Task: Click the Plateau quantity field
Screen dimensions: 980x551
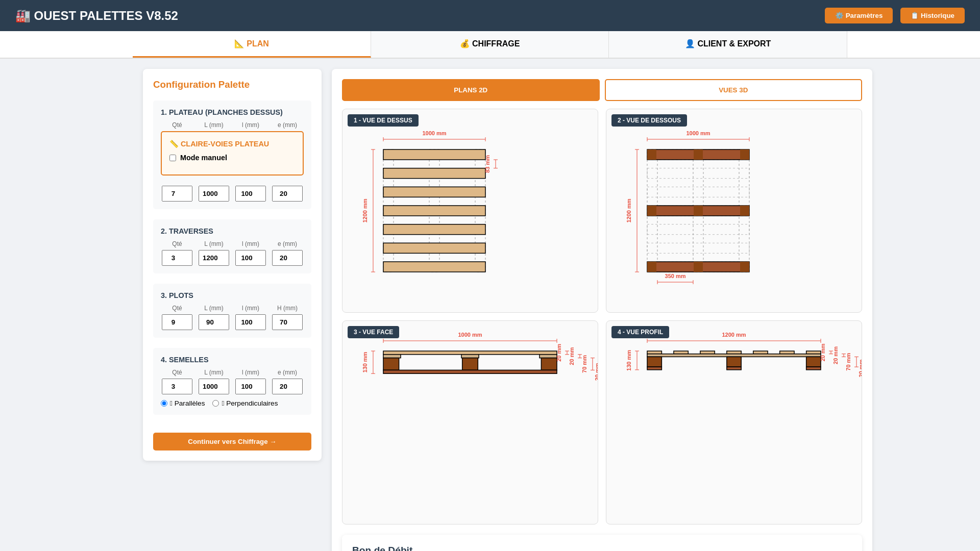Action: click(x=177, y=194)
